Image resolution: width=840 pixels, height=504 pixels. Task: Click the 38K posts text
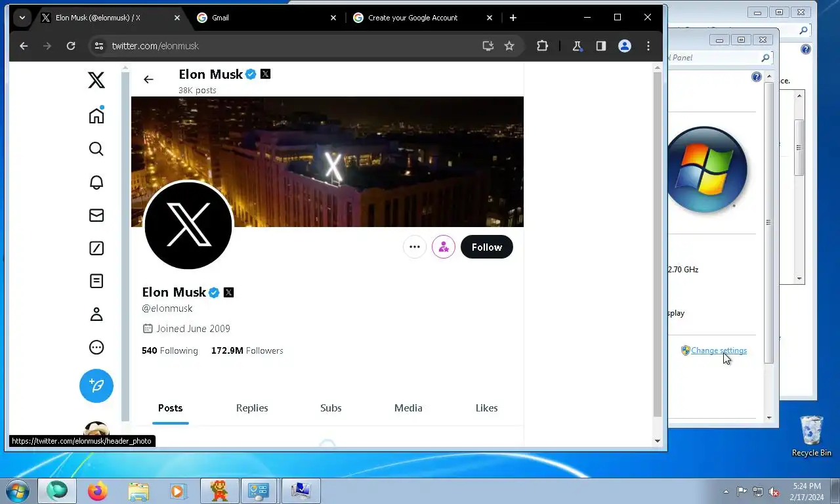tap(197, 90)
